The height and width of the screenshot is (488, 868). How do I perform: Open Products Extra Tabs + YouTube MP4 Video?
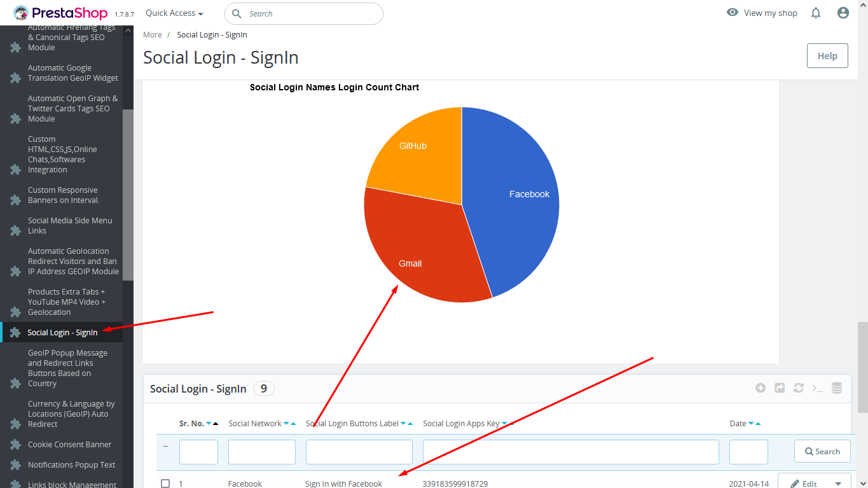67,302
